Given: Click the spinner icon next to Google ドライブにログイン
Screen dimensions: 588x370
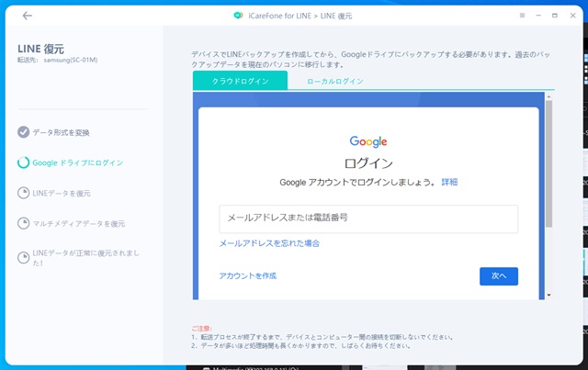Looking at the screenshot, I should click(23, 163).
